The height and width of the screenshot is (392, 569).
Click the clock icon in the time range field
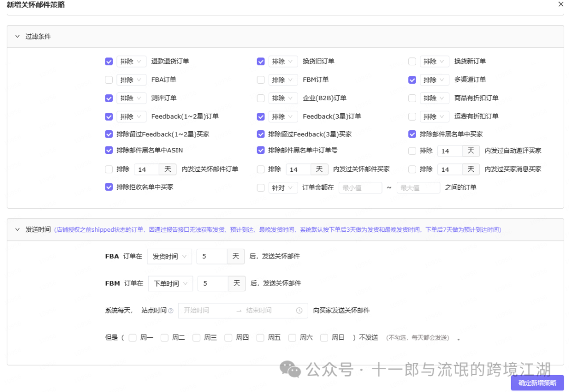tap(299, 310)
